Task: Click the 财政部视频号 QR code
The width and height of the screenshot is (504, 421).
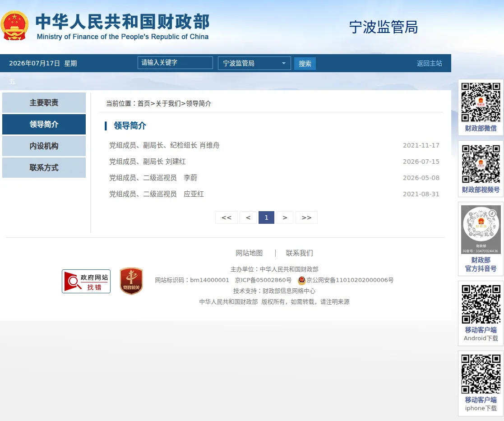Action: click(x=481, y=164)
